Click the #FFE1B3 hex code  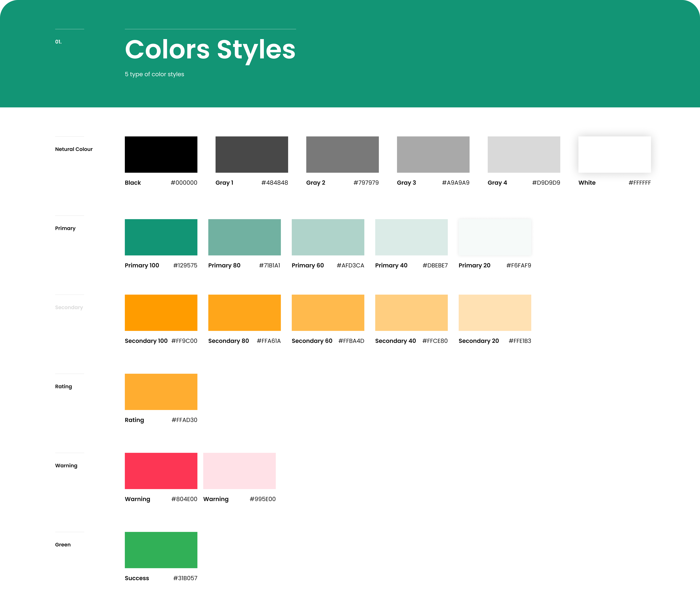tap(520, 341)
